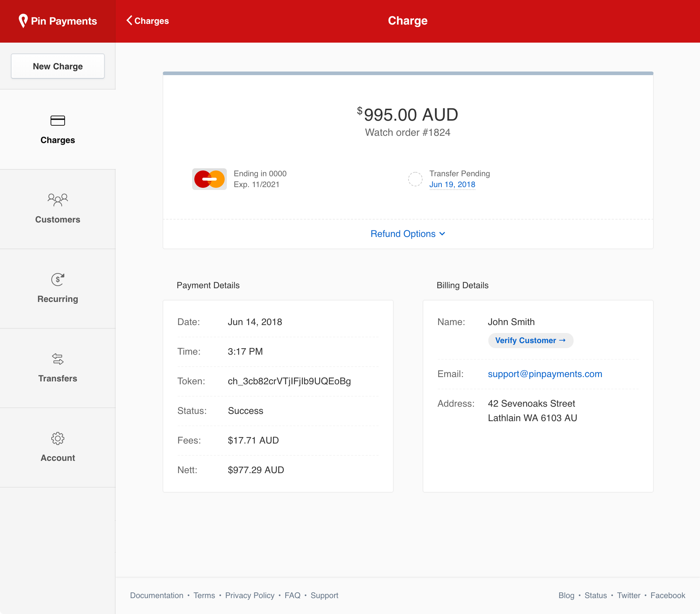This screenshot has width=700, height=614.
Task: Click the Account gear icon
Action: (58, 438)
